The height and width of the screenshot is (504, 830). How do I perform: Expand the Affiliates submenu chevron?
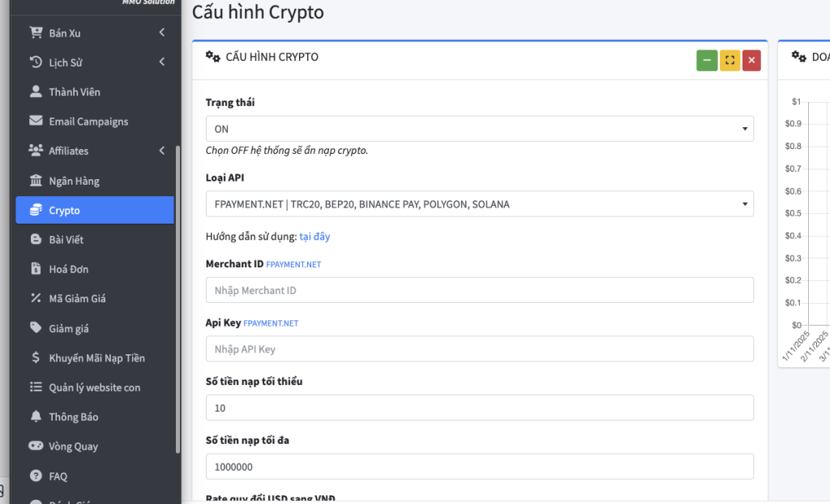click(x=162, y=151)
